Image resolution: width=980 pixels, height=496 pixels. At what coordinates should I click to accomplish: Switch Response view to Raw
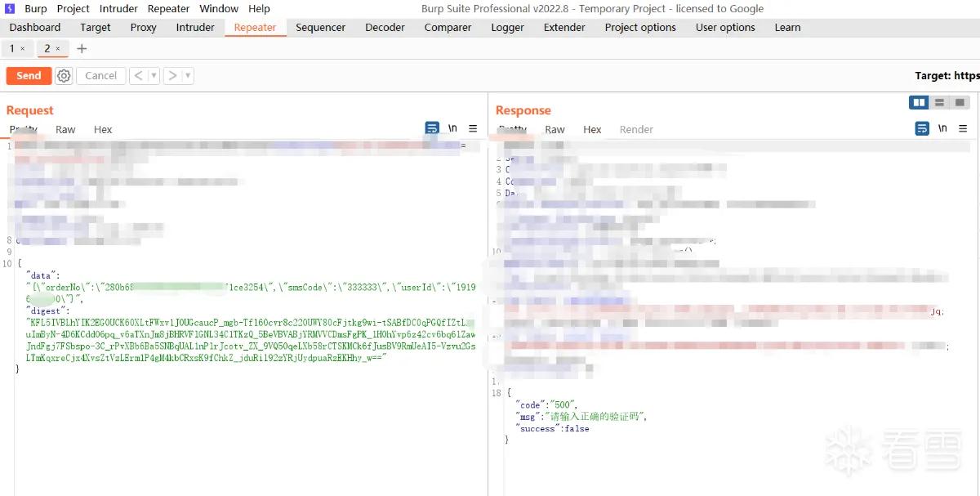pyautogui.click(x=555, y=129)
